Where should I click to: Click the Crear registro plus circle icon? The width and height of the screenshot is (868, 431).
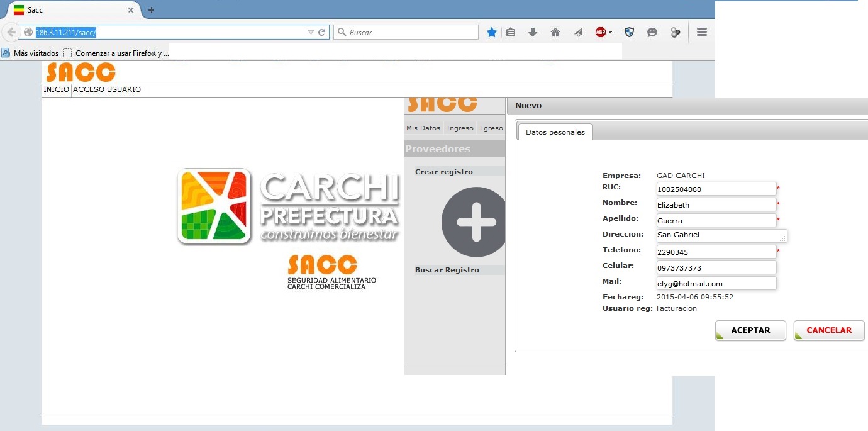474,222
